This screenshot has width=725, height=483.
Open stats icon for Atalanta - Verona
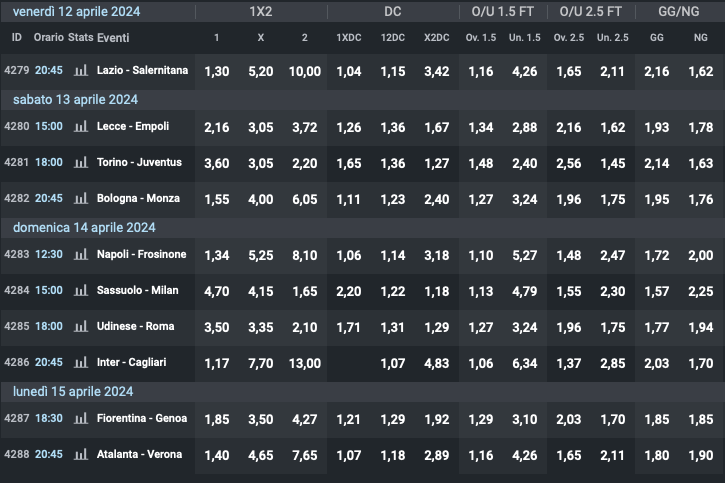[81, 454]
